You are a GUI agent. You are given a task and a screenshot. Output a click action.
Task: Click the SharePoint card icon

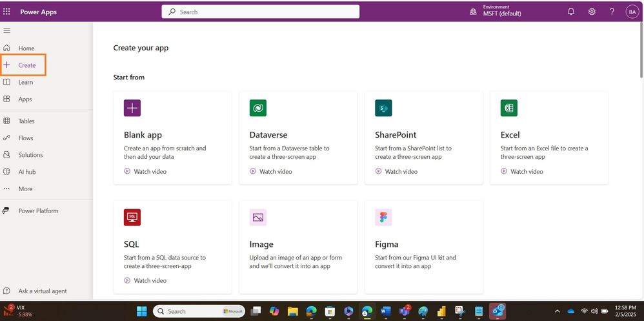[x=383, y=108]
